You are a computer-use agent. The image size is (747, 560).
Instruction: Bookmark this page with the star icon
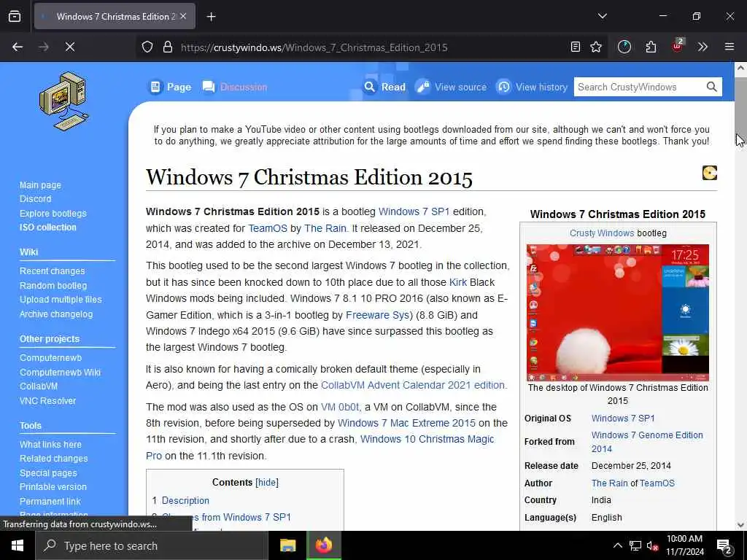pos(595,47)
